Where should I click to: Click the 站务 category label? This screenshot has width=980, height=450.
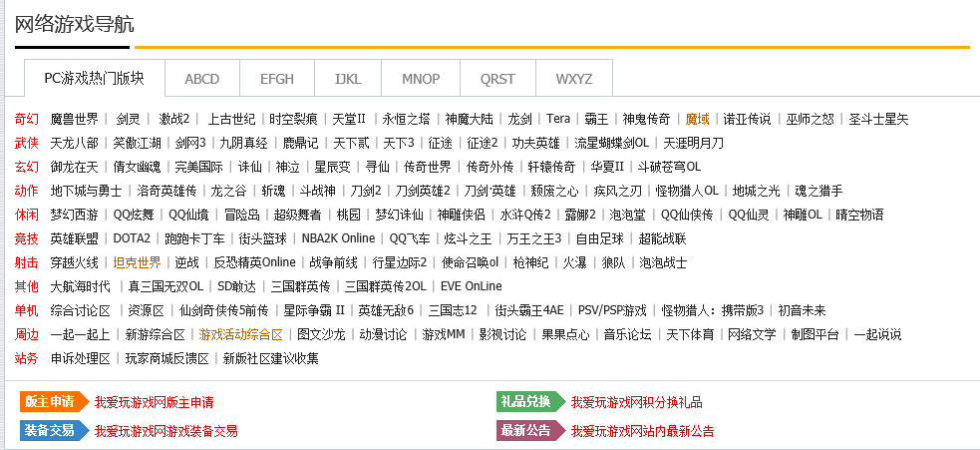[x=26, y=358]
